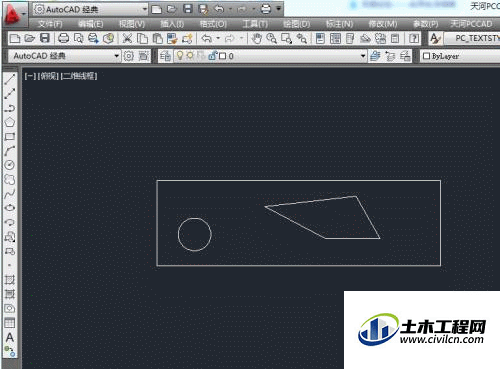Open the DesignCenter icon
The width and height of the screenshot is (500, 369).
click(335, 38)
